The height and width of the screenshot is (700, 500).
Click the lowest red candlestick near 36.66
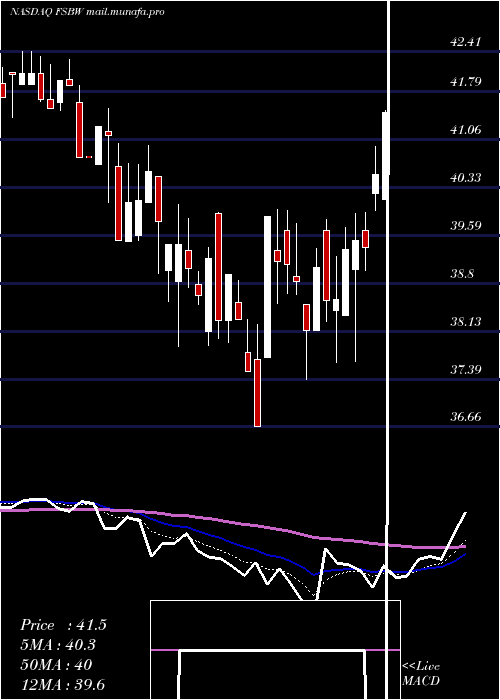pyautogui.click(x=258, y=393)
